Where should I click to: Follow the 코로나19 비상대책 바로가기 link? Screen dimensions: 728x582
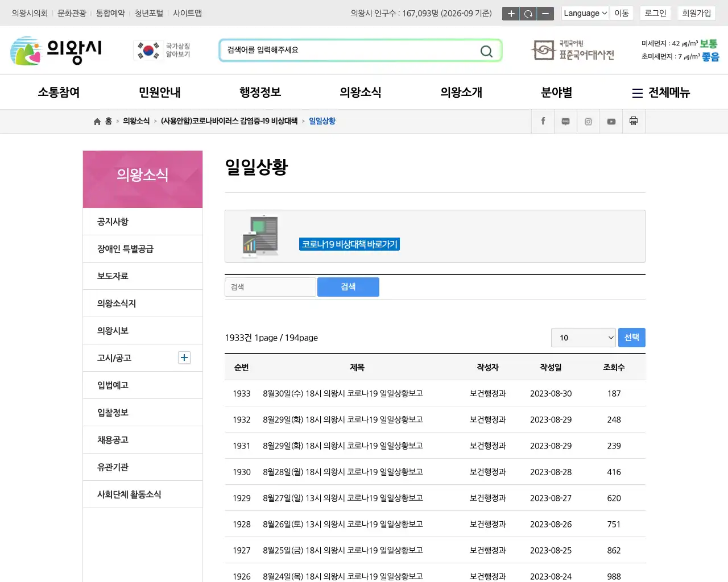(350, 244)
